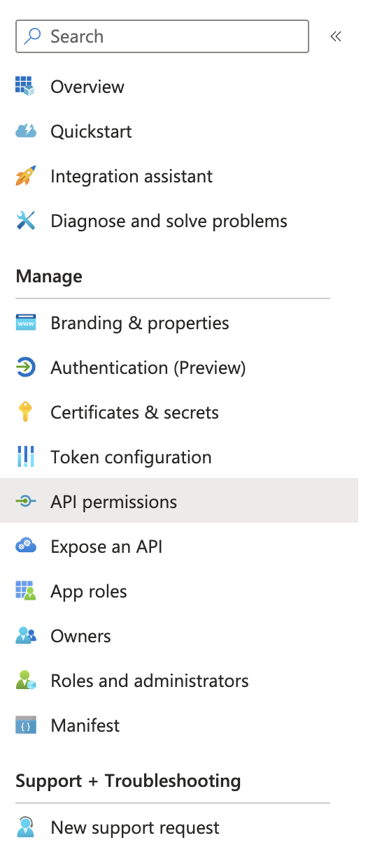This screenshot has width=368, height=868.
Task: Click the Integration assistant rocket icon
Action: (25, 176)
